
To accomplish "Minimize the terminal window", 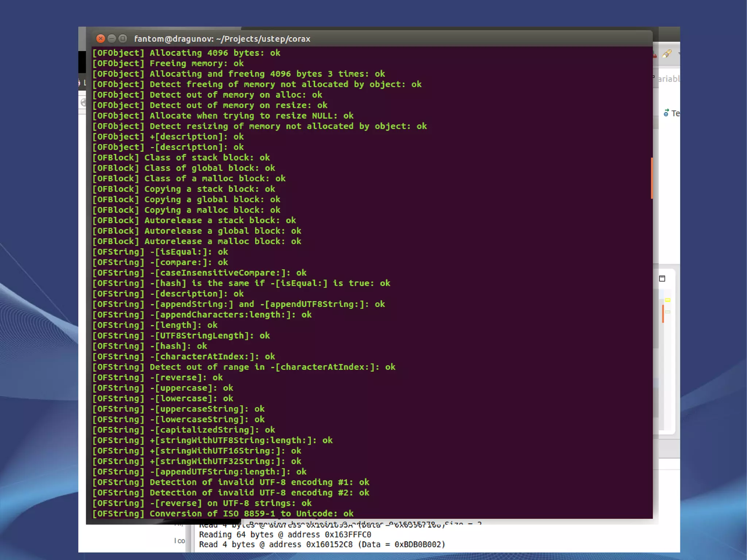I will pos(112,39).
